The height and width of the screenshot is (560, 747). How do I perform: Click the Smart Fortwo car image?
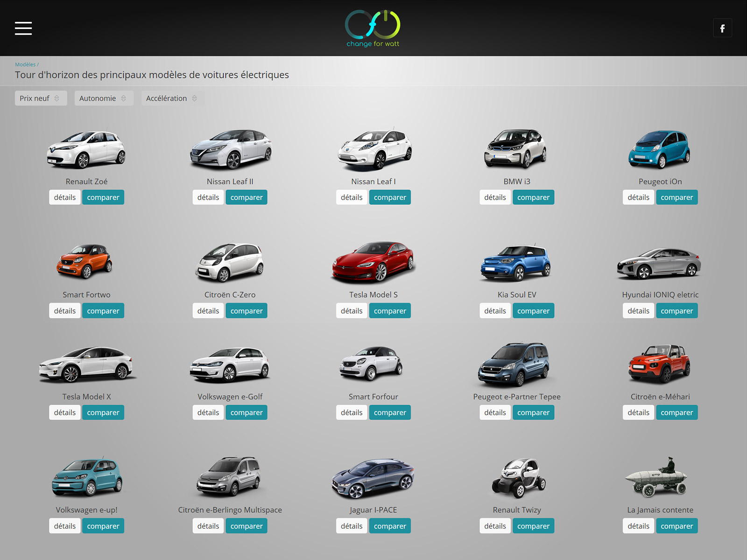[85, 261]
